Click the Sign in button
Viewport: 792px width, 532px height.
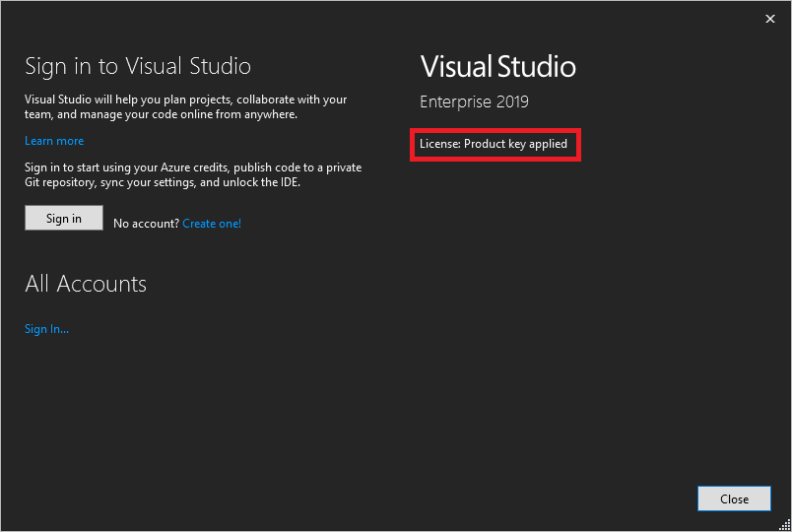click(x=64, y=218)
